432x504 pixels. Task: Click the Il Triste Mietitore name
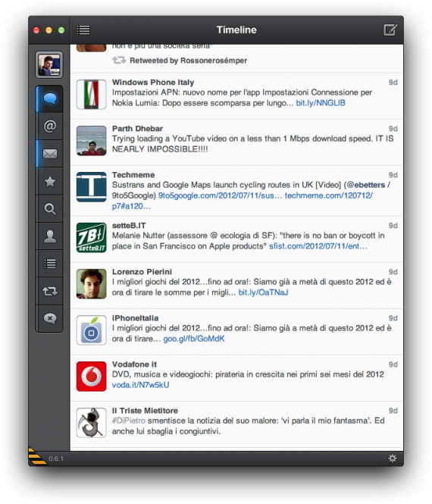click(x=145, y=411)
